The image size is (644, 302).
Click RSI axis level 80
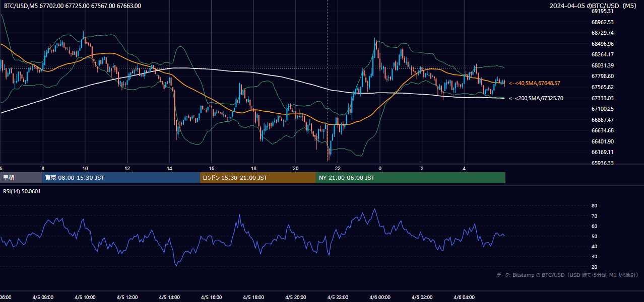click(594, 206)
